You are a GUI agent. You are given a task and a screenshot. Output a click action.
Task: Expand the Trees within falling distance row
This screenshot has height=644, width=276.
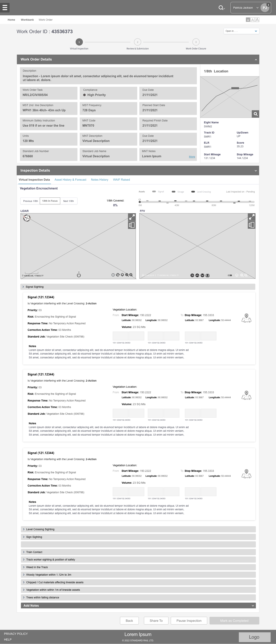tap(138, 597)
